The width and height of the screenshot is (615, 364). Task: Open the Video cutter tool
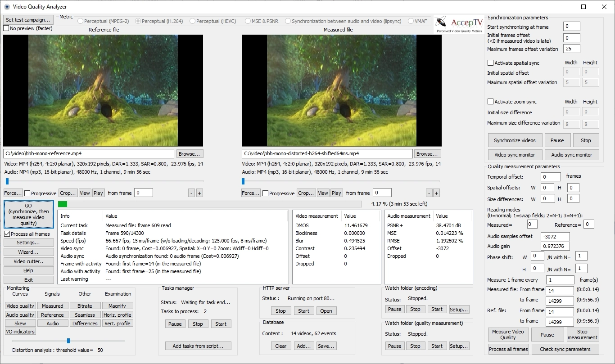point(28,261)
